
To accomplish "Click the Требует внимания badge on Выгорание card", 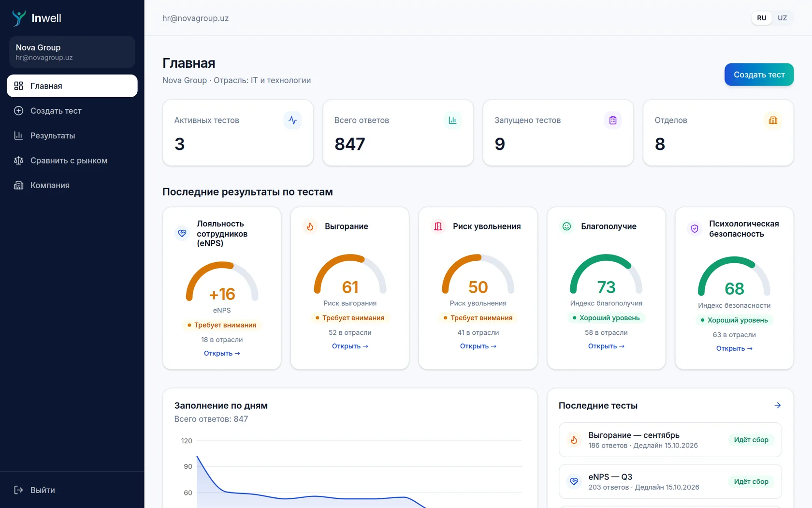I will pos(350,318).
